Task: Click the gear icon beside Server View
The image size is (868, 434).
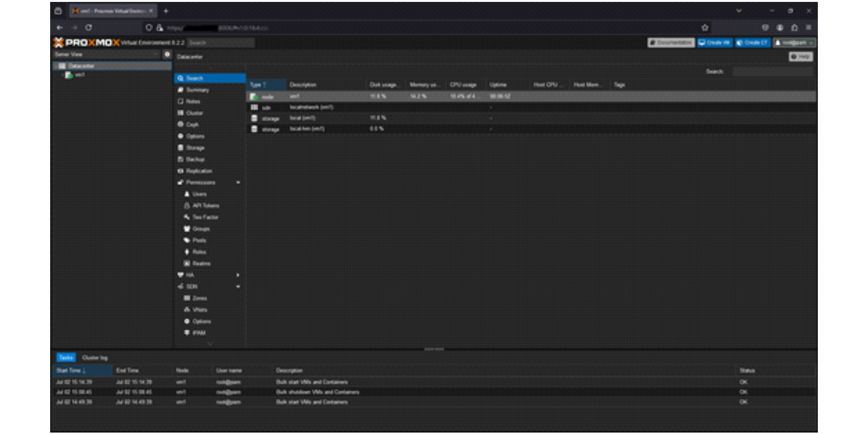Action: [x=167, y=54]
